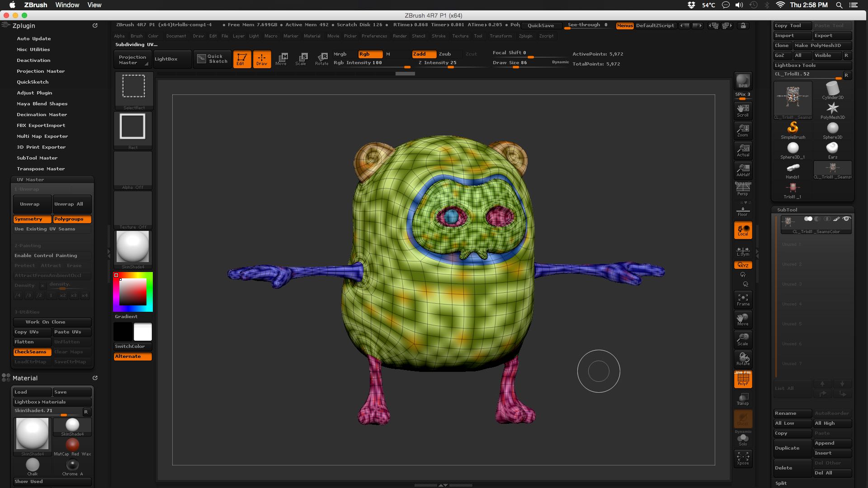Viewport: 868px width, 488px height.
Task: Toggle Transp transparency mode
Action: pos(743,399)
